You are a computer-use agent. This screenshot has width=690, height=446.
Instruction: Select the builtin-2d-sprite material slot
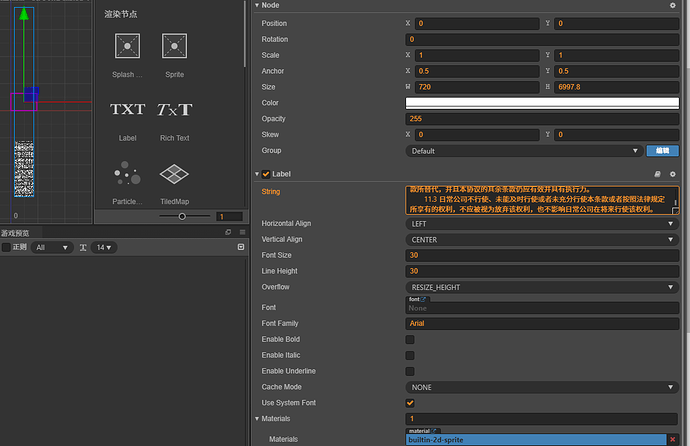536,439
